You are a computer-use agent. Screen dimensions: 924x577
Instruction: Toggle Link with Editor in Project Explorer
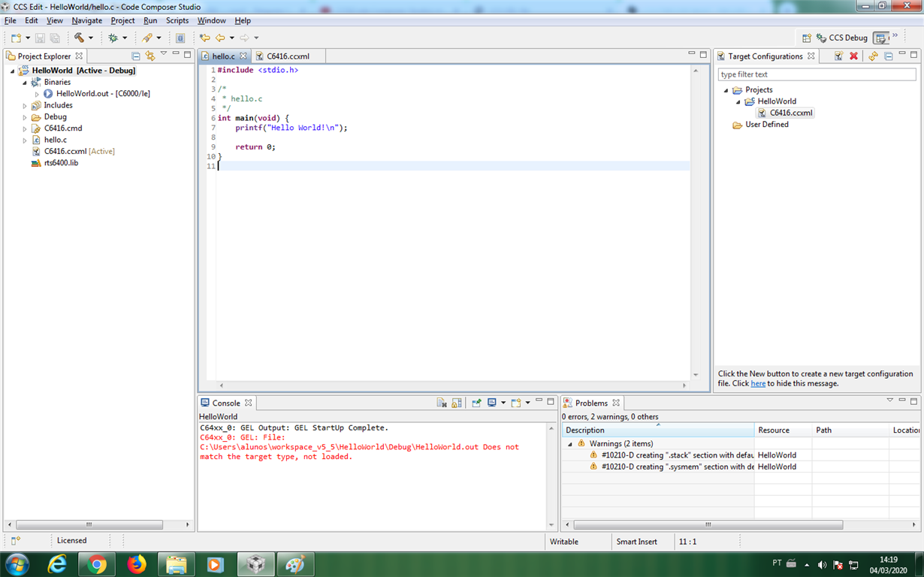coord(150,56)
